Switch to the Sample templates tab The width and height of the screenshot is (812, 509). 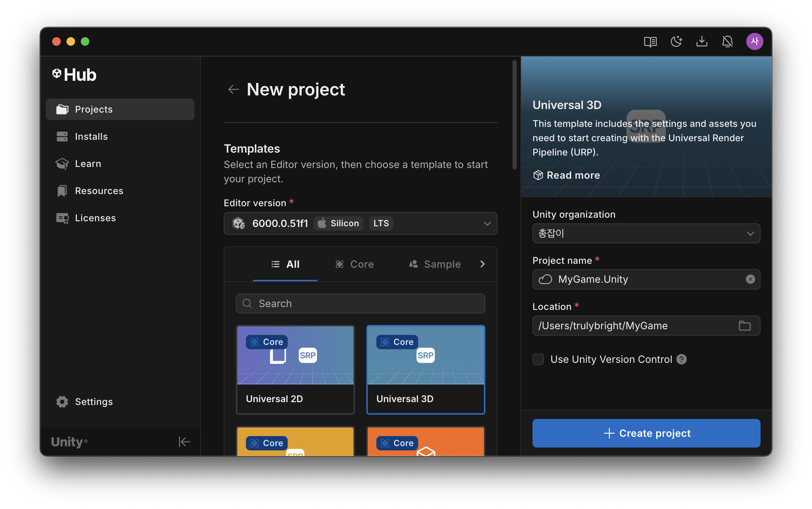click(435, 264)
